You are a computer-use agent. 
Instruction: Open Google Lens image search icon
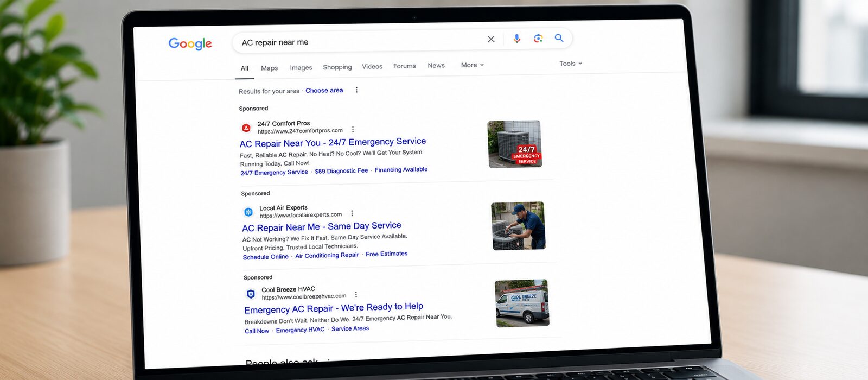click(x=538, y=38)
